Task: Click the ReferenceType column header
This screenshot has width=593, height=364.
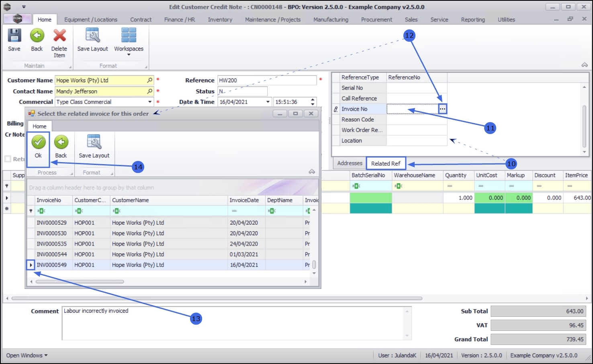Action: point(363,77)
